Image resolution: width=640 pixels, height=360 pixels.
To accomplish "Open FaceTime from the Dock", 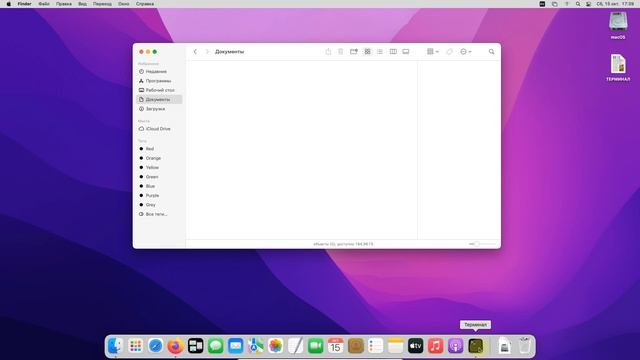I will coord(316,346).
